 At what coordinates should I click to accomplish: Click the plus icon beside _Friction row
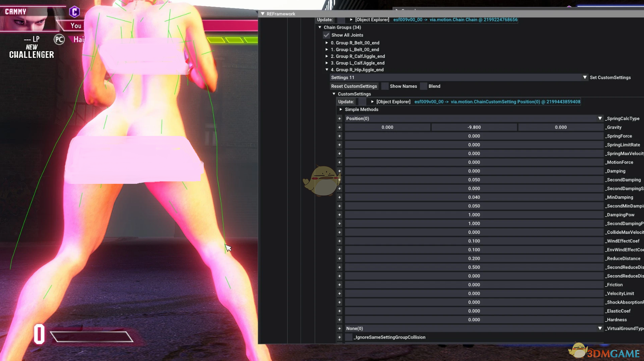point(340,285)
